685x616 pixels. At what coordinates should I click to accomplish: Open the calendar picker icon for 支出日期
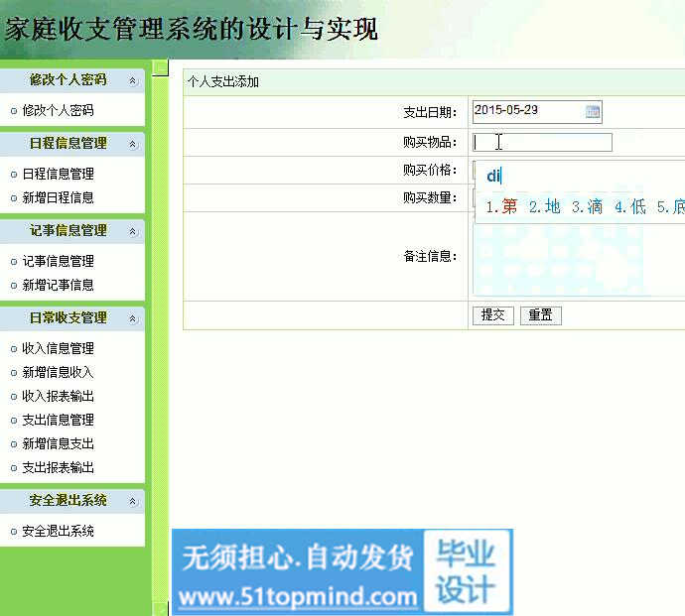click(593, 112)
